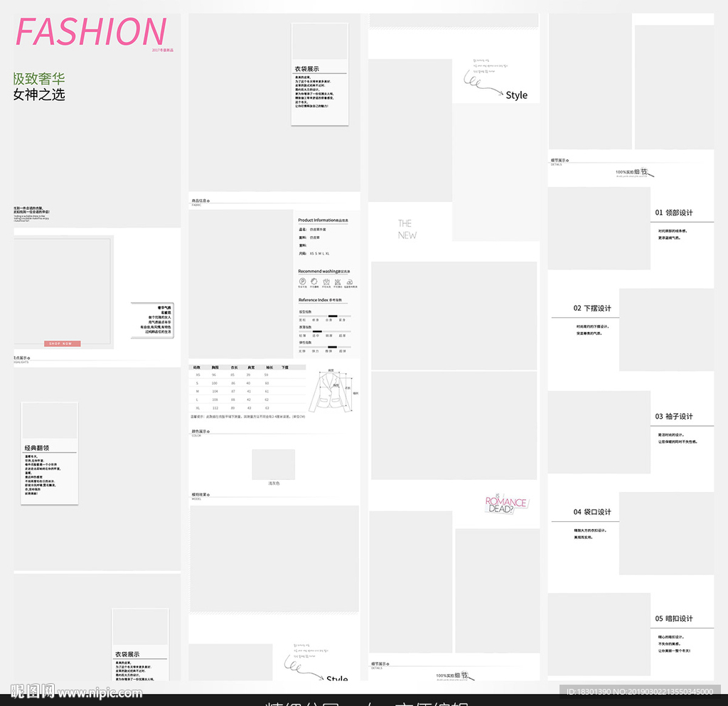Click the 浅灰色 light gray color swatch
728x706 pixels.
[x=273, y=464]
